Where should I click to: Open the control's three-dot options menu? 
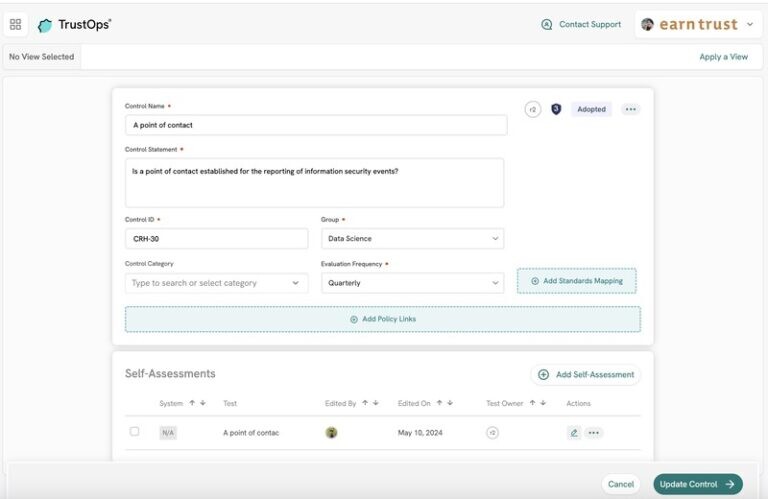pos(630,109)
